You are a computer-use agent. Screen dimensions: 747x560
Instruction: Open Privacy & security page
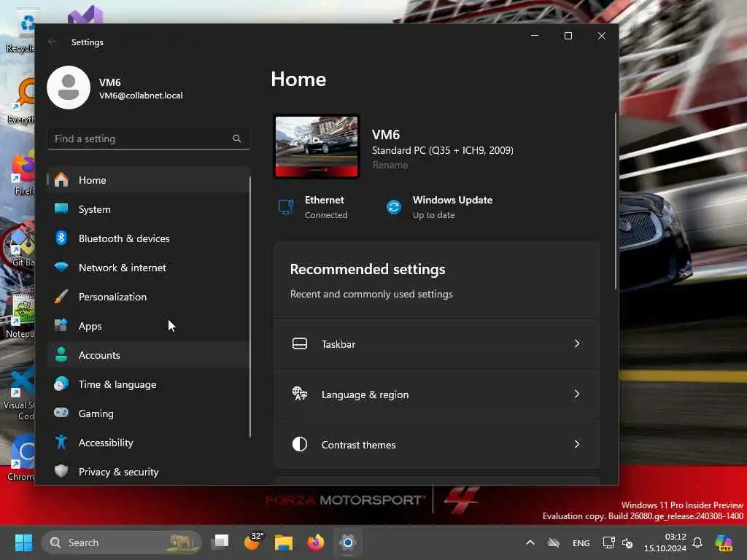click(x=149, y=472)
